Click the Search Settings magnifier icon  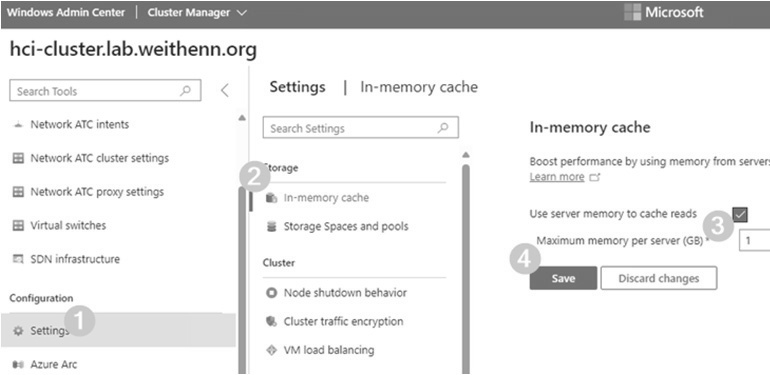click(x=443, y=128)
